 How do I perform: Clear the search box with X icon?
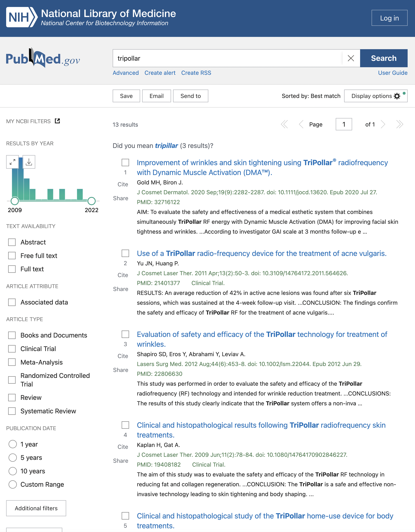351,58
